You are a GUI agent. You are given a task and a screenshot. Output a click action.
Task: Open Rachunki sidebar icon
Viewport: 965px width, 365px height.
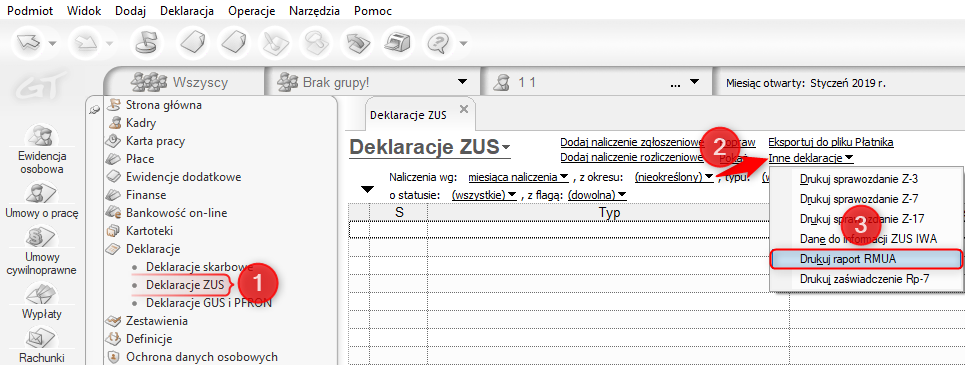42,337
